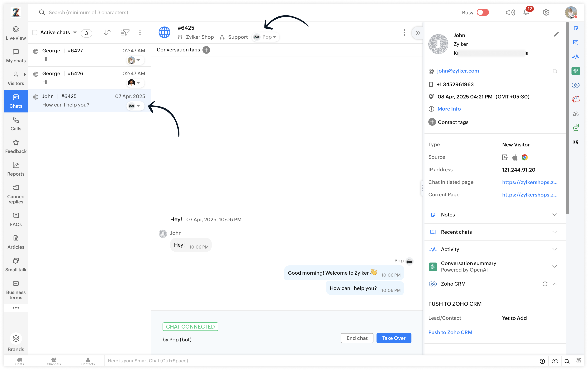
Task: Click the sound settings speaker icon
Action: pos(510,13)
